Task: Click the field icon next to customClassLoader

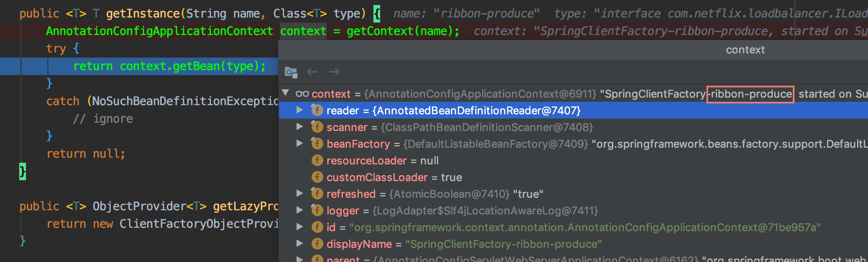Action: [317, 177]
